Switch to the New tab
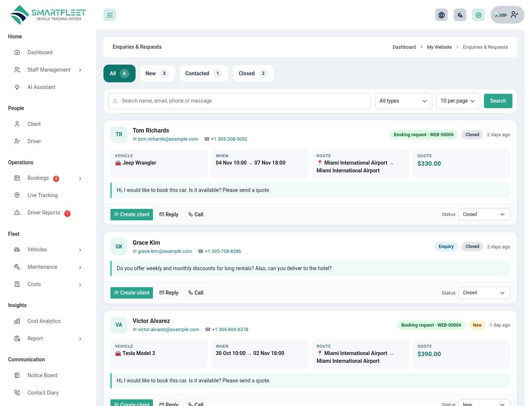 tap(157, 73)
